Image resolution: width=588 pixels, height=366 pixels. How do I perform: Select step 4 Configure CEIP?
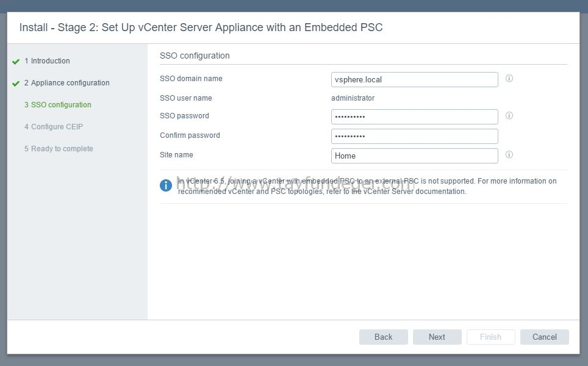pyautogui.click(x=54, y=127)
